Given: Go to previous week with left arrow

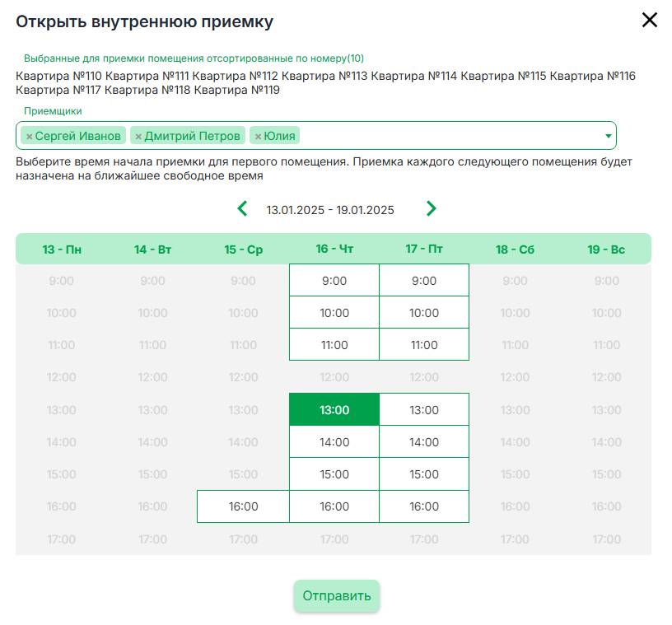Looking at the screenshot, I should [x=242, y=209].
